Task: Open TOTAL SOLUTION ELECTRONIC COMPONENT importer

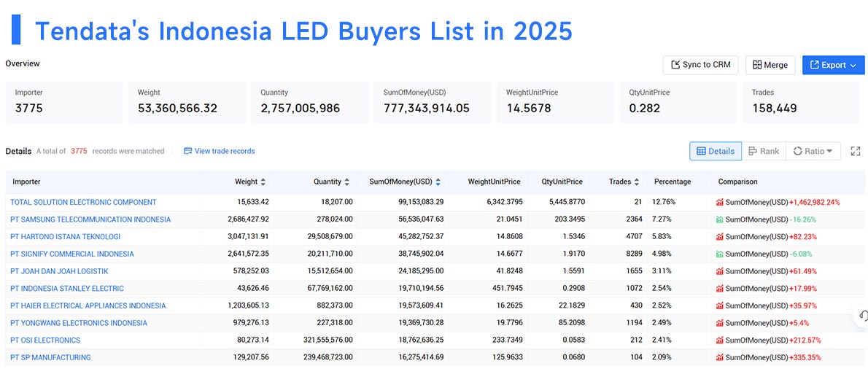Action: coord(83,203)
